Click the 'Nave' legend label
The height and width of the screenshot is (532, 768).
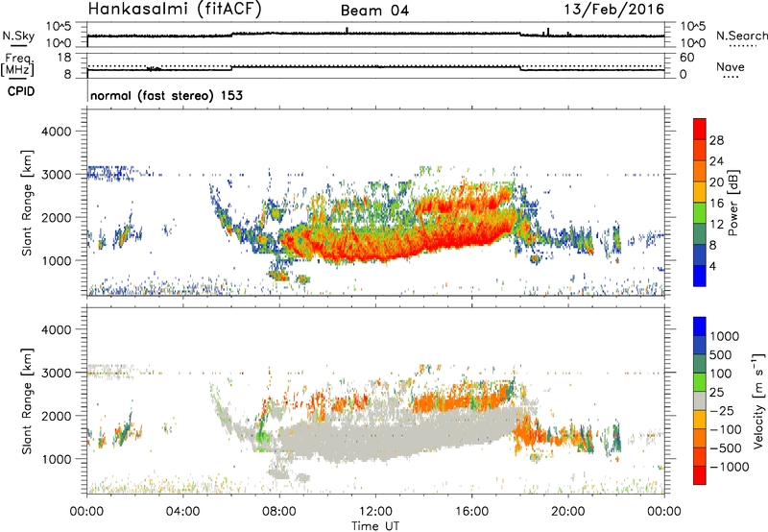tap(731, 67)
